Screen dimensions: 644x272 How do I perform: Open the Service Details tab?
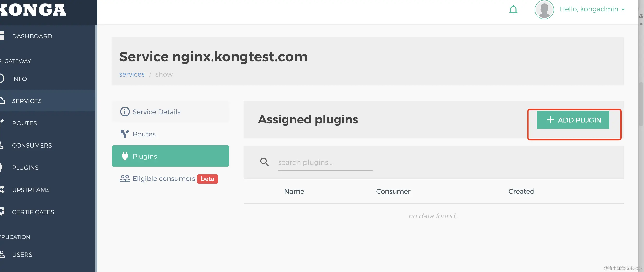pos(156,112)
